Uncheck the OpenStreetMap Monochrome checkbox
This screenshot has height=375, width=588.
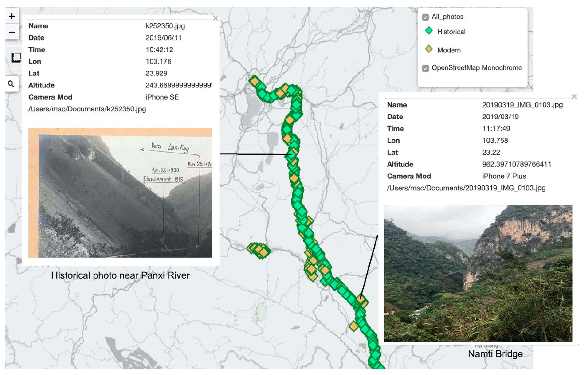click(x=425, y=68)
